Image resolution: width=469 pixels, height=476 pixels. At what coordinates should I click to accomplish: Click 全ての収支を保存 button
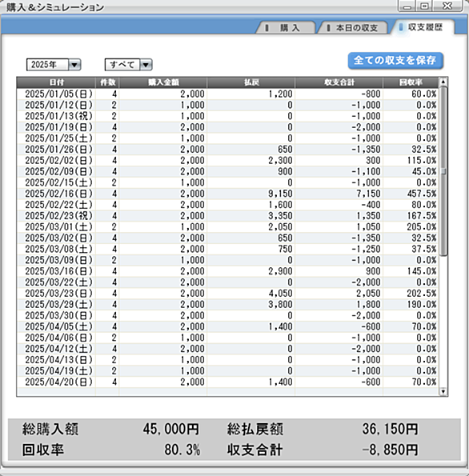coord(395,61)
